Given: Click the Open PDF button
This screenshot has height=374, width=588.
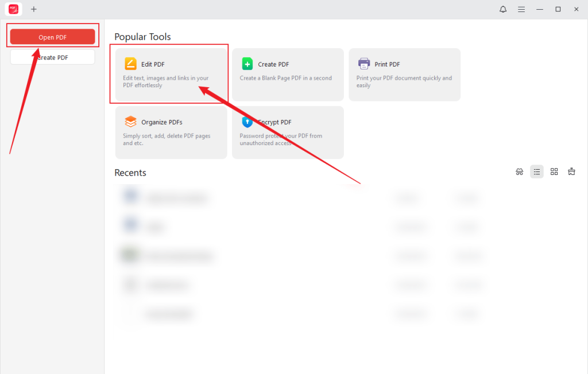Looking at the screenshot, I should pos(52,36).
